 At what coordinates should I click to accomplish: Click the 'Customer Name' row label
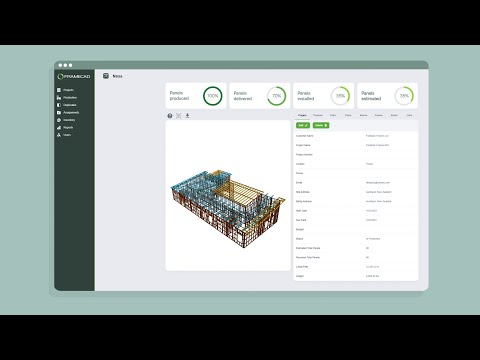[x=305, y=136]
